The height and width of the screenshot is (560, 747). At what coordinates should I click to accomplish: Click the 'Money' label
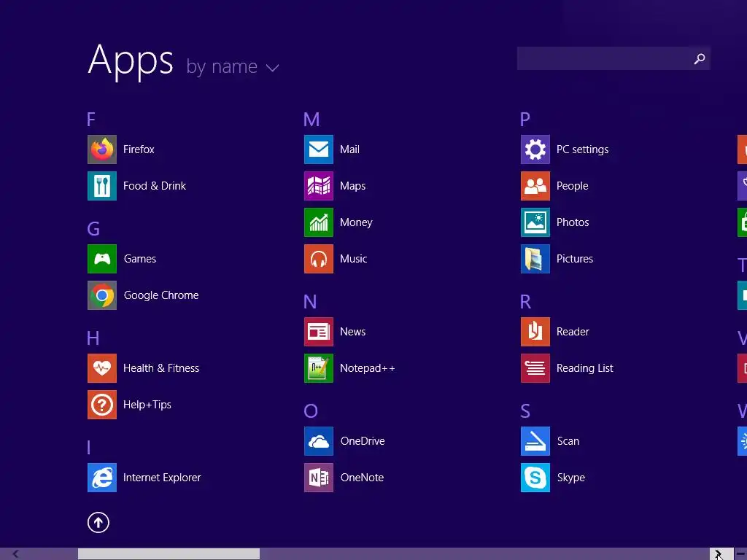(356, 222)
